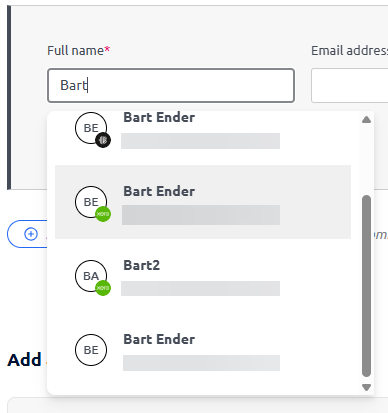Click the suggestions list scrollbar thumb
The height and width of the screenshot is (413, 388).
pos(366,286)
